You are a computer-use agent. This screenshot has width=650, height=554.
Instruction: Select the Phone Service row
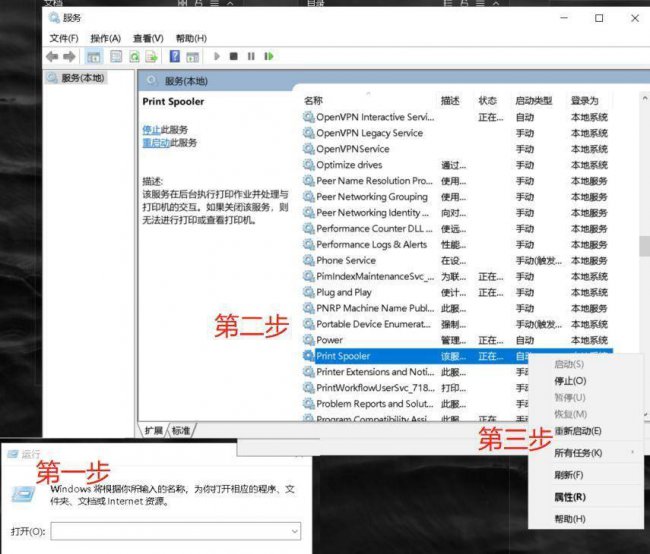(456, 260)
